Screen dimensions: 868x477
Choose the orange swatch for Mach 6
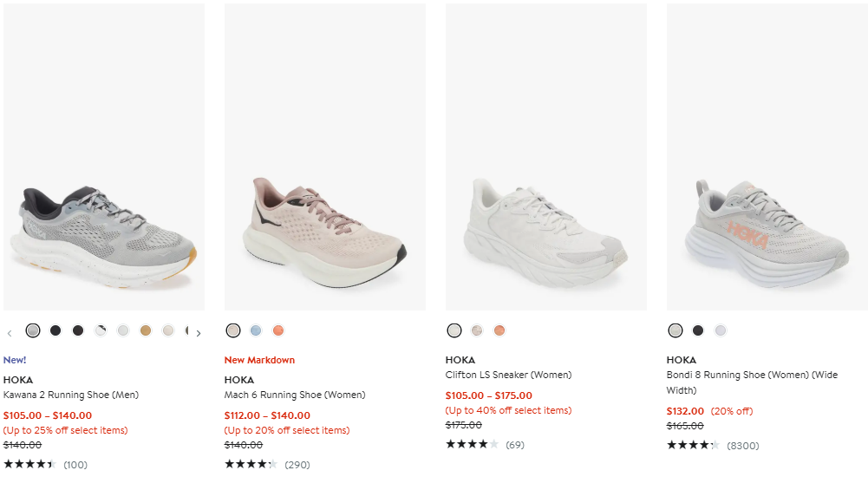[278, 330]
